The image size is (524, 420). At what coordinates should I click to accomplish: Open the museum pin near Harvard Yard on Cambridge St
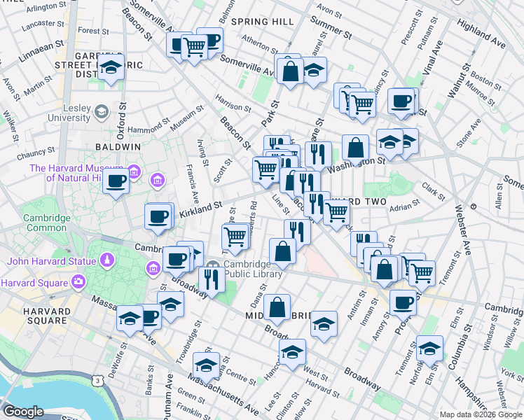pyautogui.click(x=153, y=268)
